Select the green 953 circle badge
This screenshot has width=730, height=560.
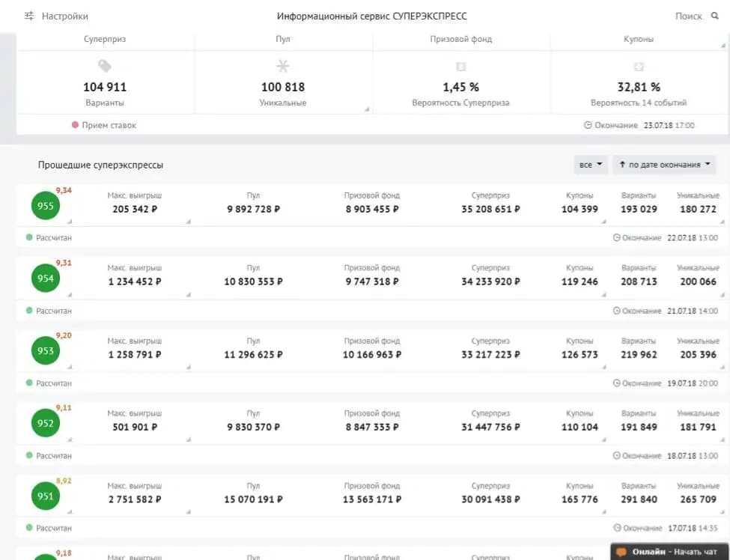click(x=46, y=351)
